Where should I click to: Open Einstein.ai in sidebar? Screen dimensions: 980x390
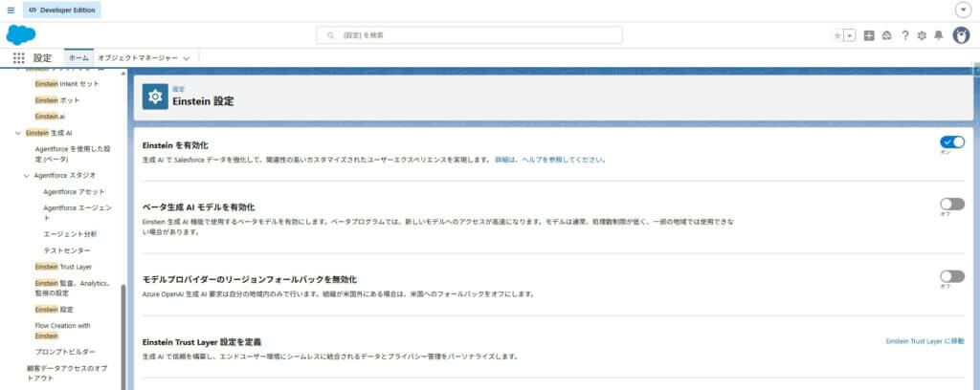50,117
